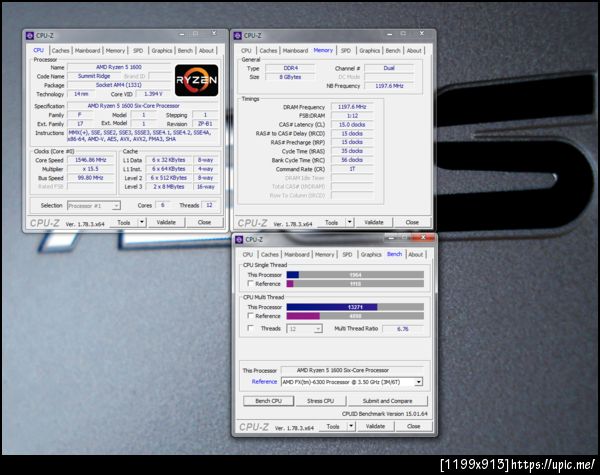Open the Mainboard tab in the Memory window
The width and height of the screenshot is (600, 475).
coord(295,51)
